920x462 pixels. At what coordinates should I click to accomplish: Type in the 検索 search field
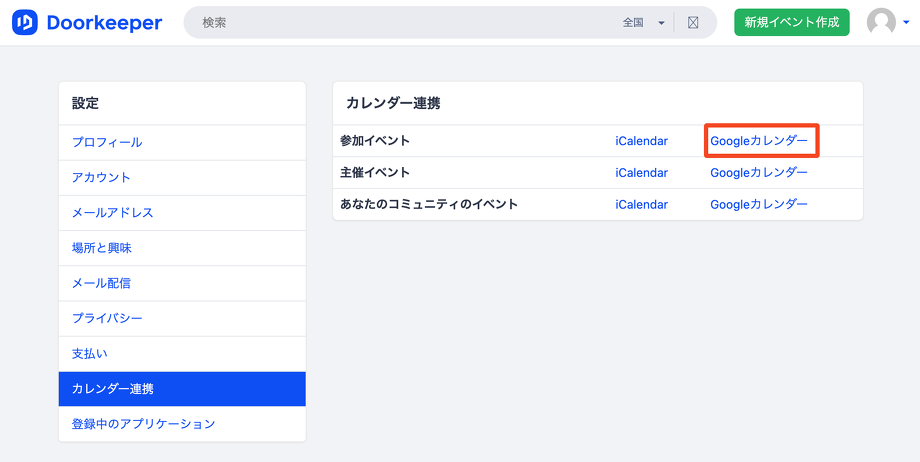click(x=400, y=22)
